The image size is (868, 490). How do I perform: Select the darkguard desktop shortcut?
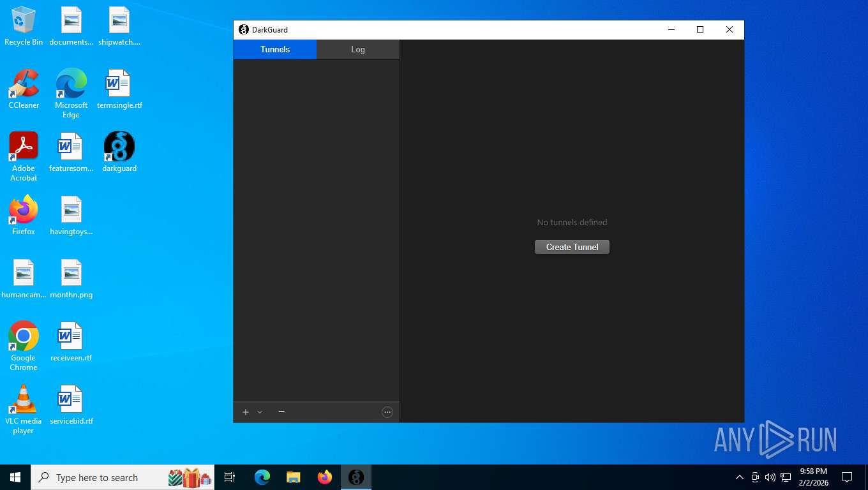(x=119, y=152)
